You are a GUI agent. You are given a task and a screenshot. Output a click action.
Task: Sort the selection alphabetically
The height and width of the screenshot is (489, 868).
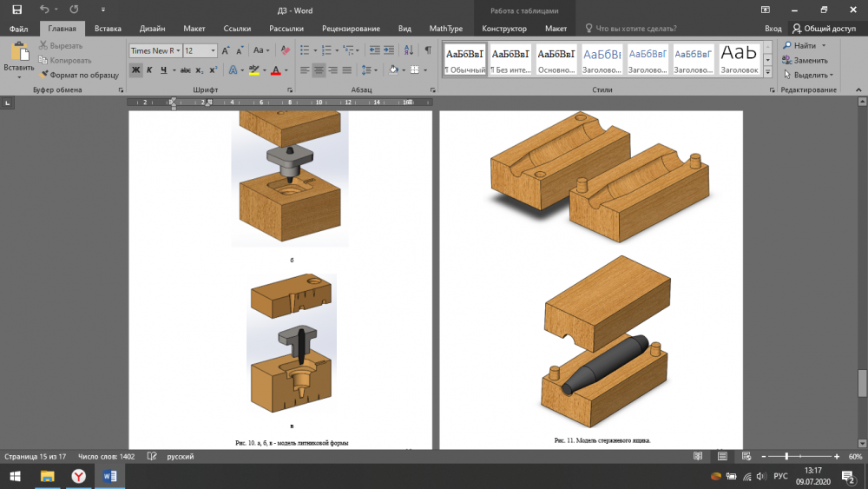[408, 50]
